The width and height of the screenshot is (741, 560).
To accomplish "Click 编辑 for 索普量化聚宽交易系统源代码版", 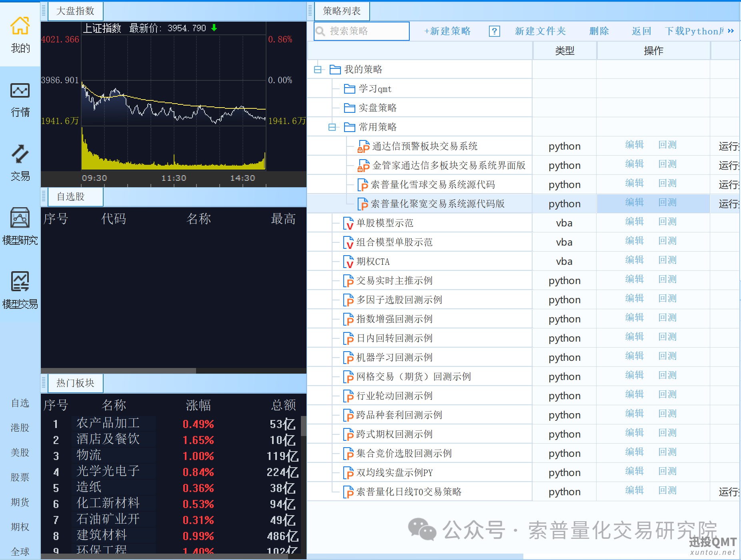I will (634, 203).
